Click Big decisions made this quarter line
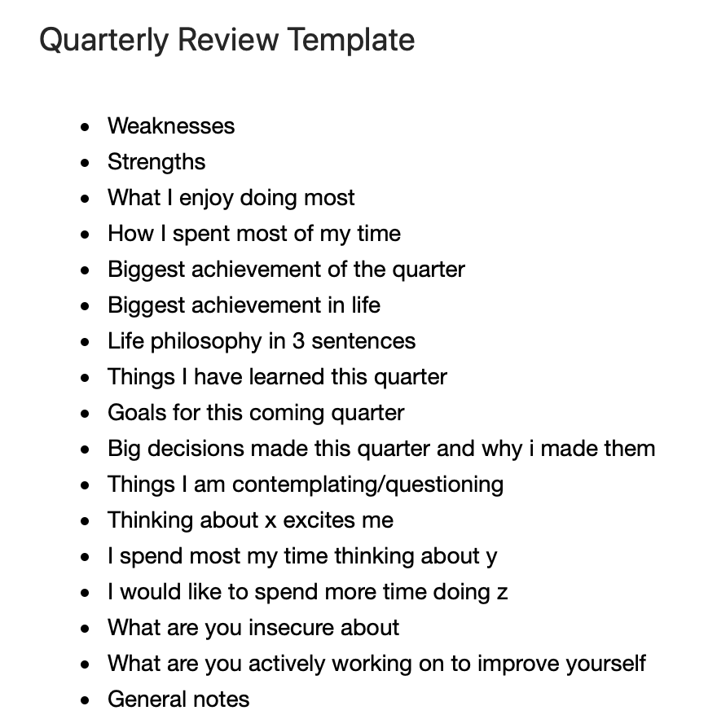This screenshot has height=728, width=717. 381,449
